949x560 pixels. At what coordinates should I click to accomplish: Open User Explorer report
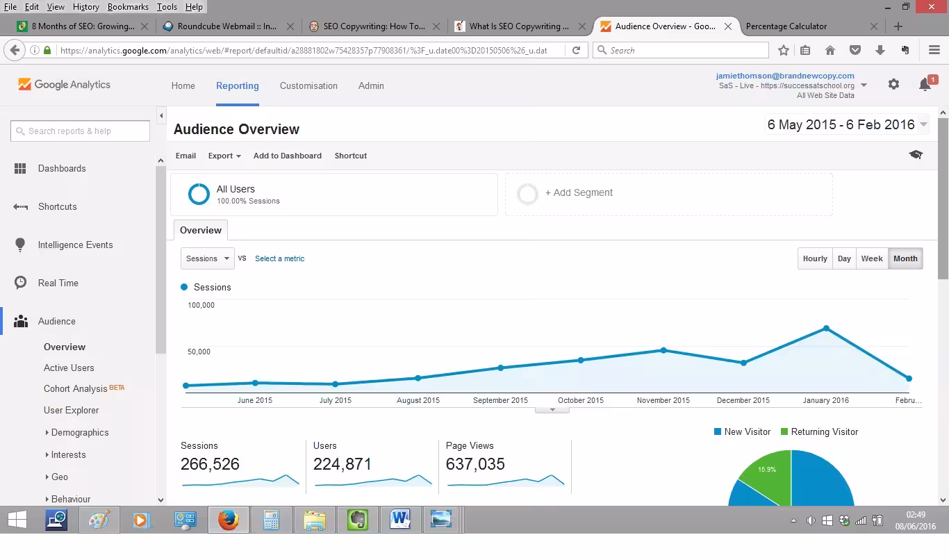pos(71,410)
